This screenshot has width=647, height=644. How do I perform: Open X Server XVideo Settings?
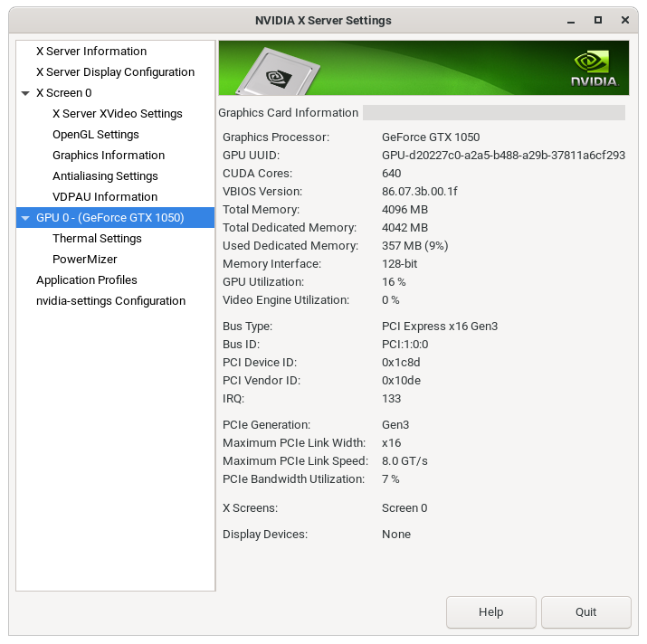pos(117,114)
